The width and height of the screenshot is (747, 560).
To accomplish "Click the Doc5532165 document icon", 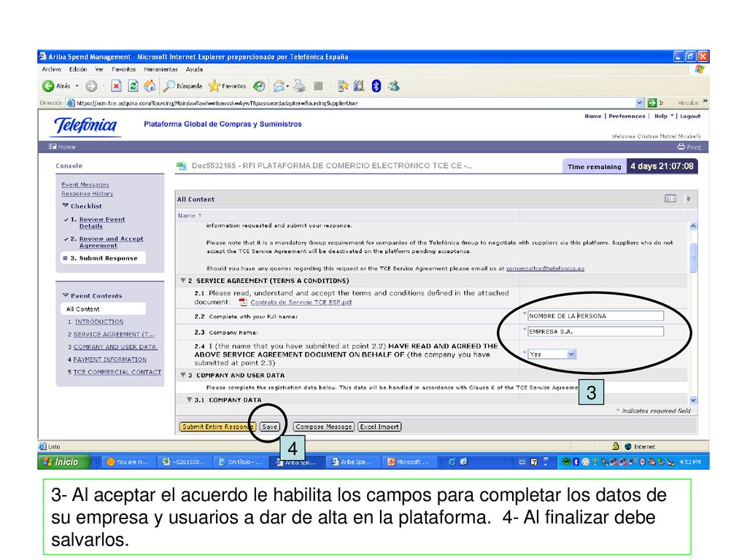I will 182,166.
